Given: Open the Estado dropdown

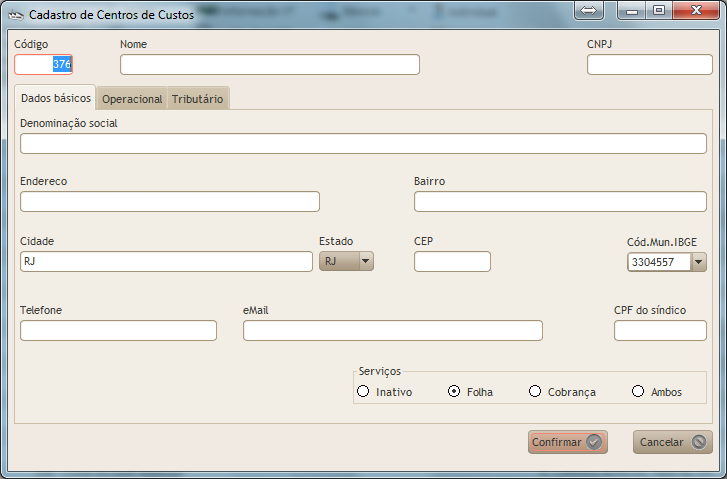Looking at the screenshot, I should coord(365,262).
